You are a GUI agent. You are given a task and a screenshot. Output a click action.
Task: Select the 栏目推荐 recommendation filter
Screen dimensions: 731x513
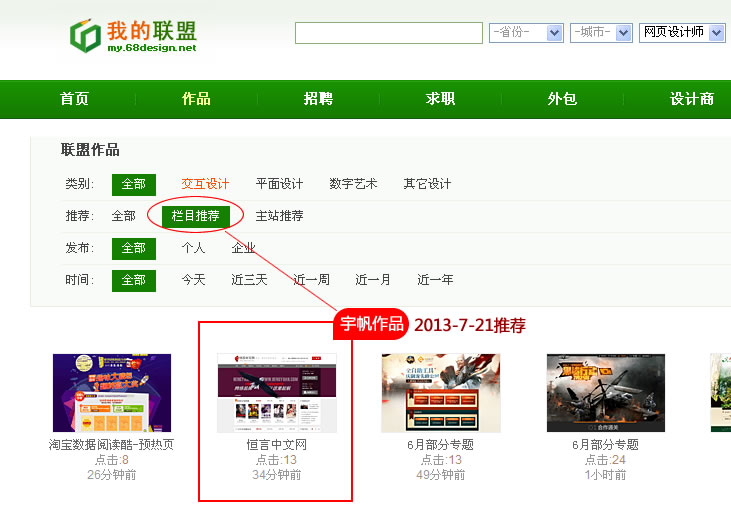click(195, 216)
